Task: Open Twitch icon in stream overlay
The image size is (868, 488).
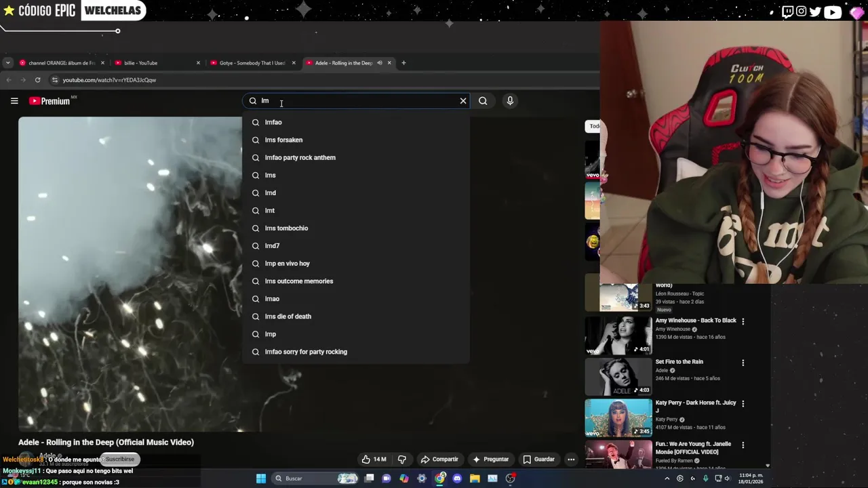Action: [x=787, y=12]
